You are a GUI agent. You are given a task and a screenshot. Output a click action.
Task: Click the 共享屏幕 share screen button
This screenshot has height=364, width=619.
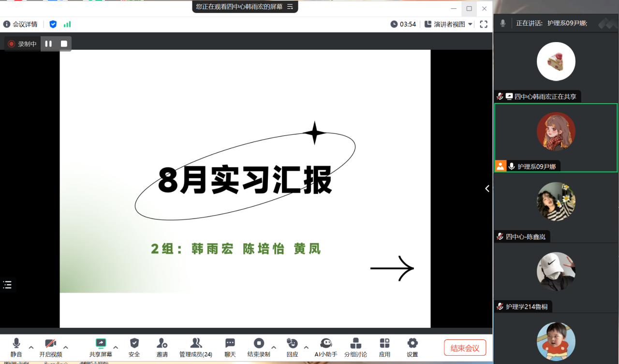(101, 344)
